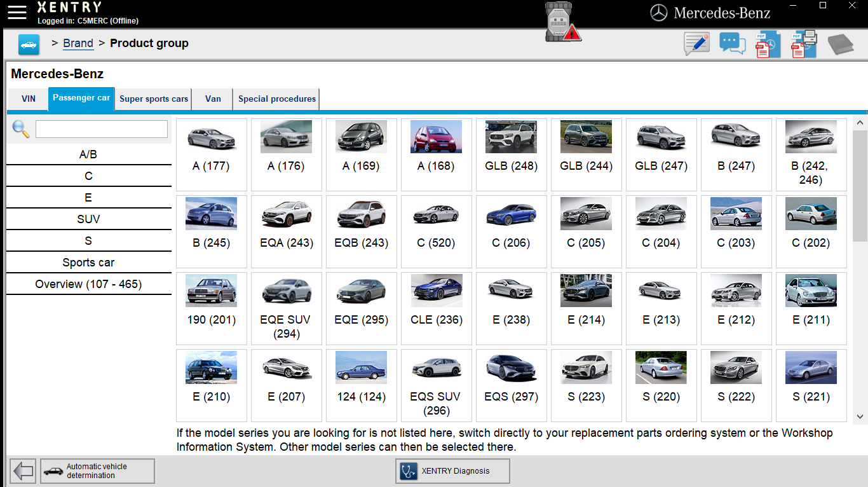Viewport: 868px width, 487px height.
Task: Filter by the C class category
Action: coord(88,176)
